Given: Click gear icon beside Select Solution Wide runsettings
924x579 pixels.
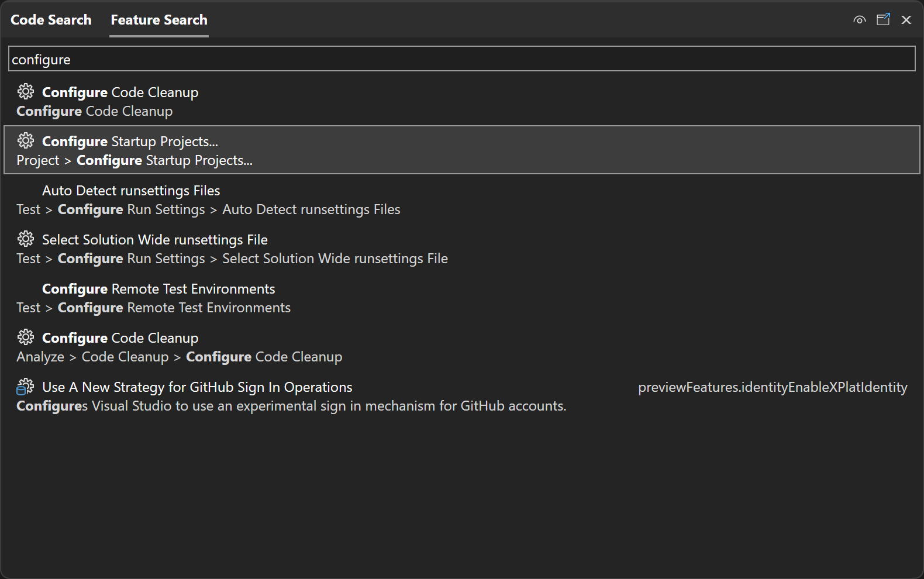Looking at the screenshot, I should [x=26, y=239].
